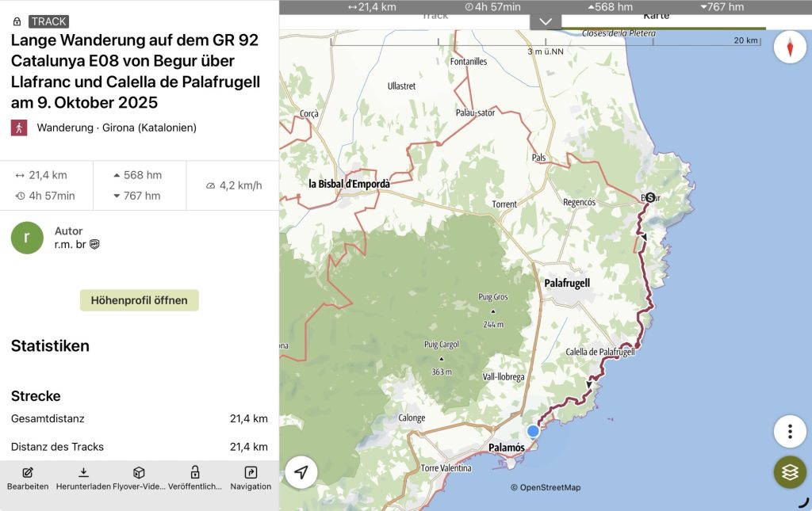
Task: Reset map orientation with compass
Action: click(790, 47)
